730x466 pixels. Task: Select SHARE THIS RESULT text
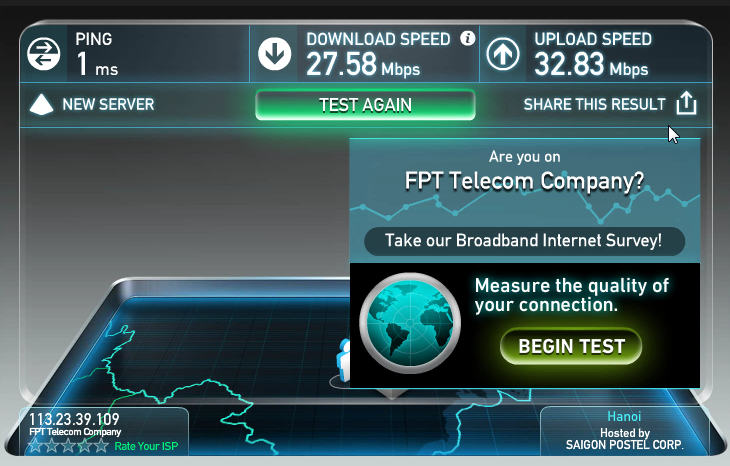coord(595,104)
